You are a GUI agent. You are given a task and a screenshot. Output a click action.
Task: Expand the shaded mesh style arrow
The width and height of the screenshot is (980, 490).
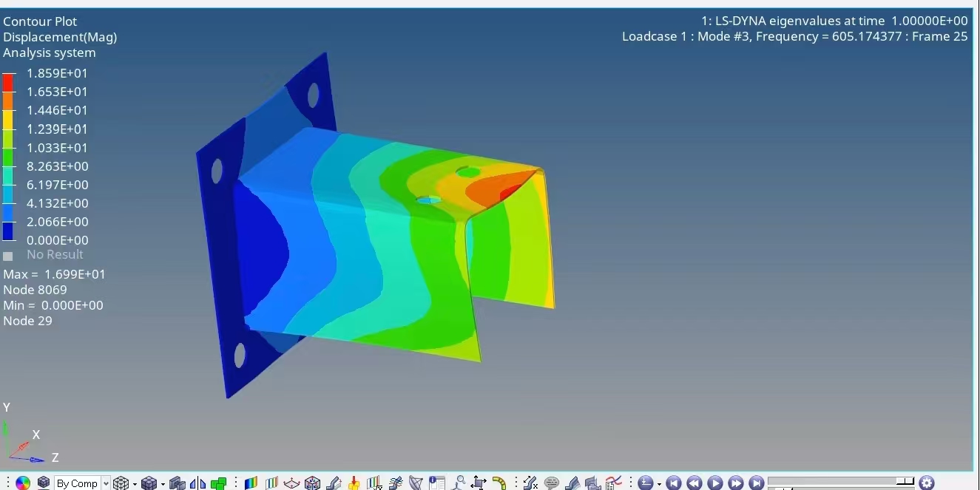[163, 484]
